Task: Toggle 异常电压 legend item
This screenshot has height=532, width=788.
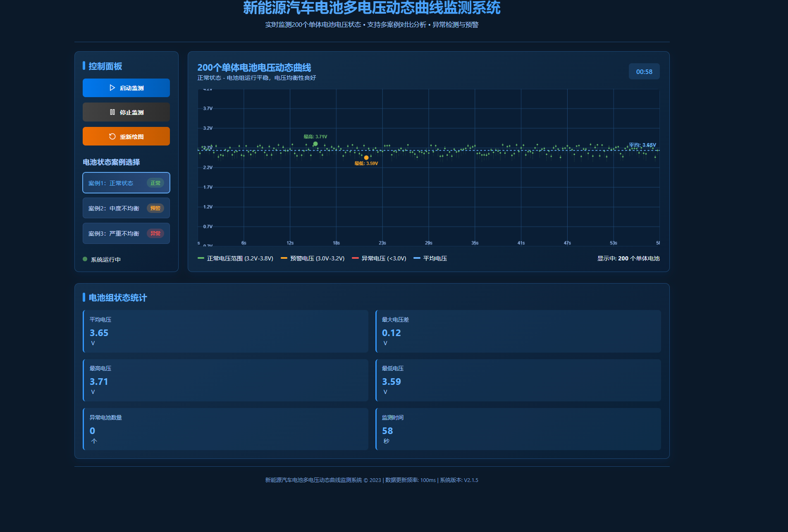Action: [x=379, y=258]
